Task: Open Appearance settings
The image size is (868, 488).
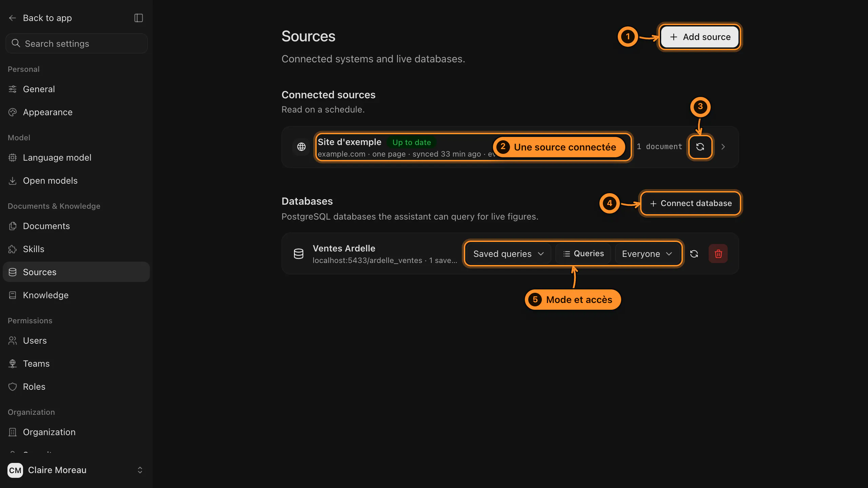Action: point(76,112)
